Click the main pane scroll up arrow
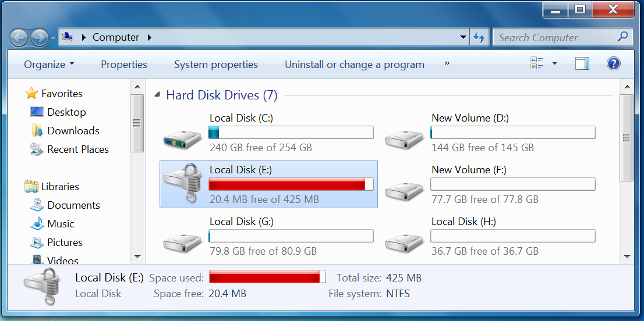Viewport: 644px width, 321px height. click(627, 87)
